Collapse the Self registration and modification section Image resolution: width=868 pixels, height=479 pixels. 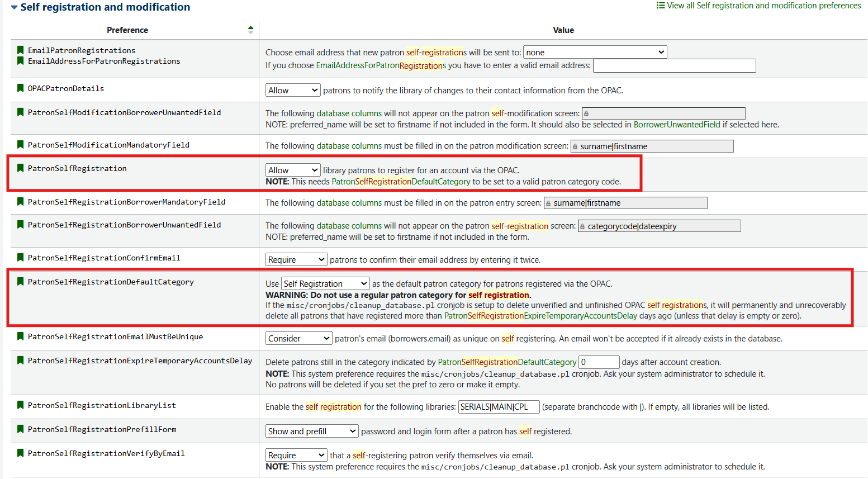[x=15, y=7]
